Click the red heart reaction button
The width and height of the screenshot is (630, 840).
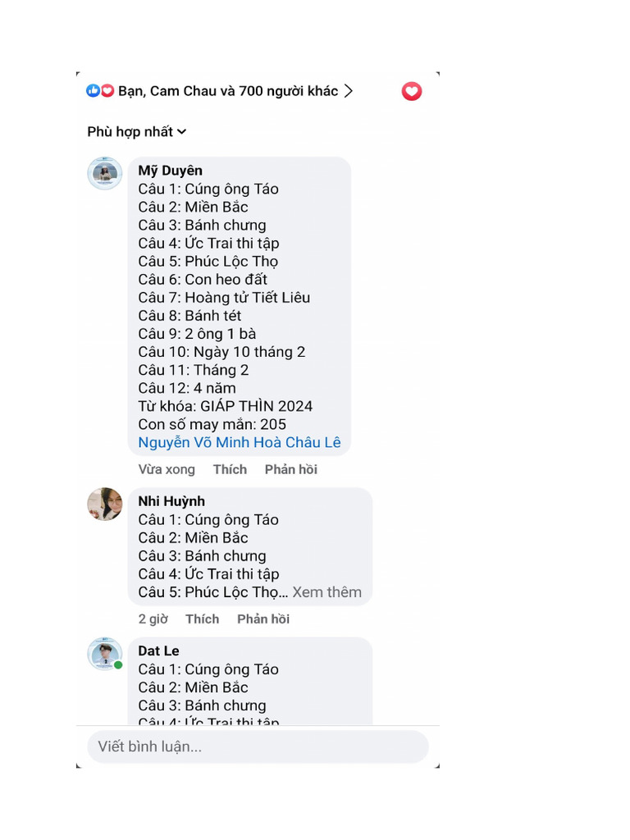click(x=412, y=91)
